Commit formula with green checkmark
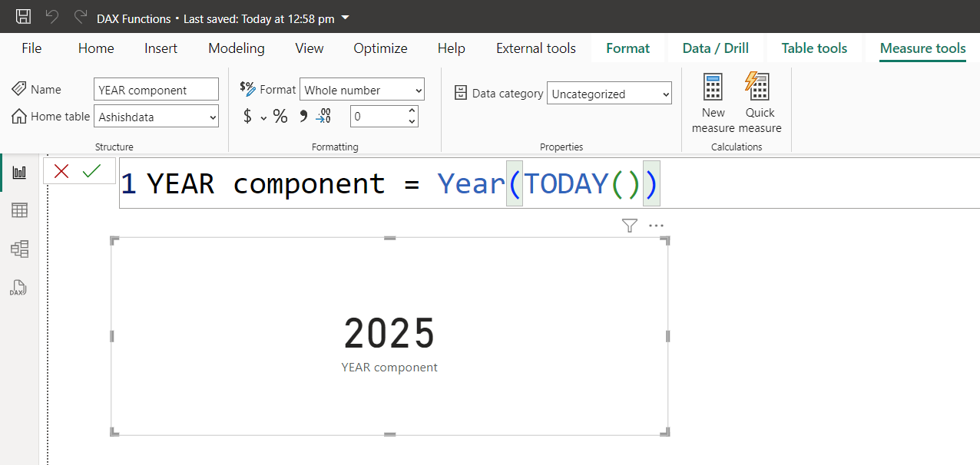The width and height of the screenshot is (980, 465). (x=91, y=171)
